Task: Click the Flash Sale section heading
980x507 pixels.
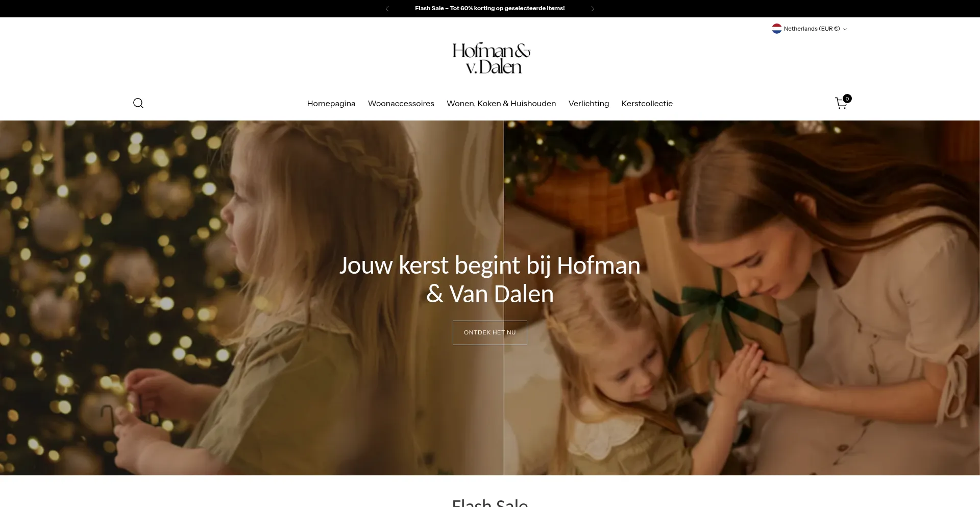Action: coord(490,502)
